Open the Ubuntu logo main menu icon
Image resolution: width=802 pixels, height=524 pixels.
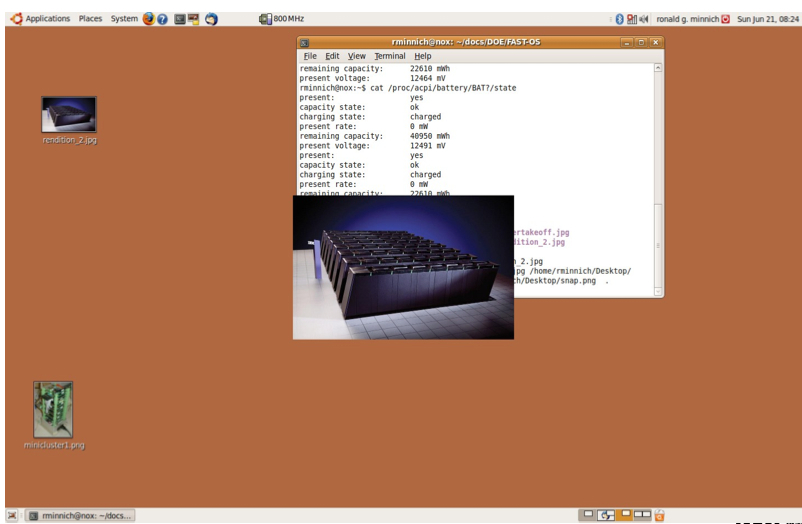16,19
